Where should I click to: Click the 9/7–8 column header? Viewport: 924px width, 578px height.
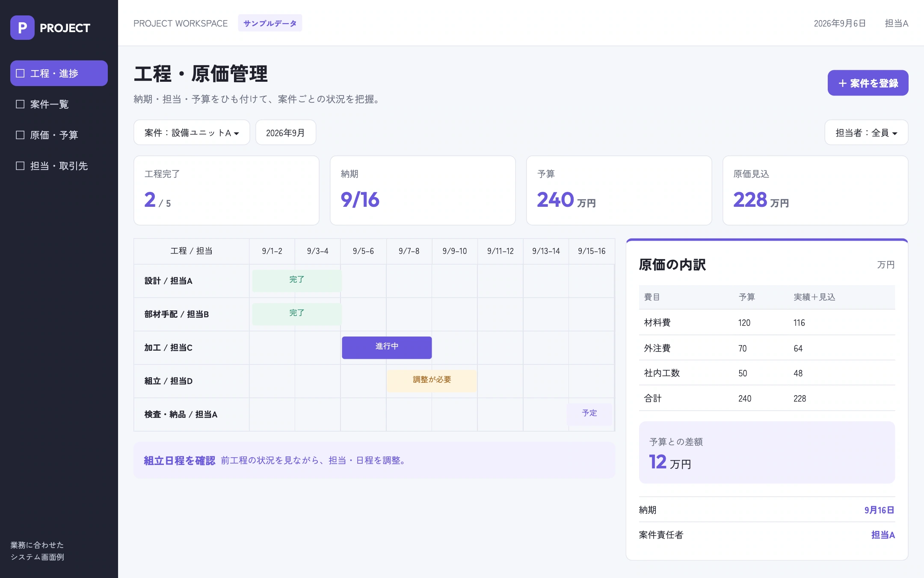pos(409,251)
